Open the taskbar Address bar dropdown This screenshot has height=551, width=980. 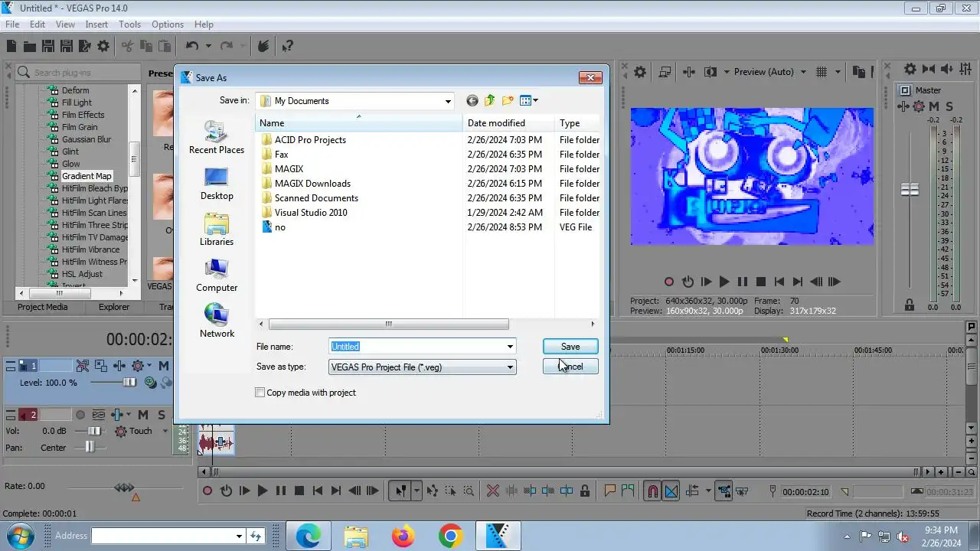239,536
